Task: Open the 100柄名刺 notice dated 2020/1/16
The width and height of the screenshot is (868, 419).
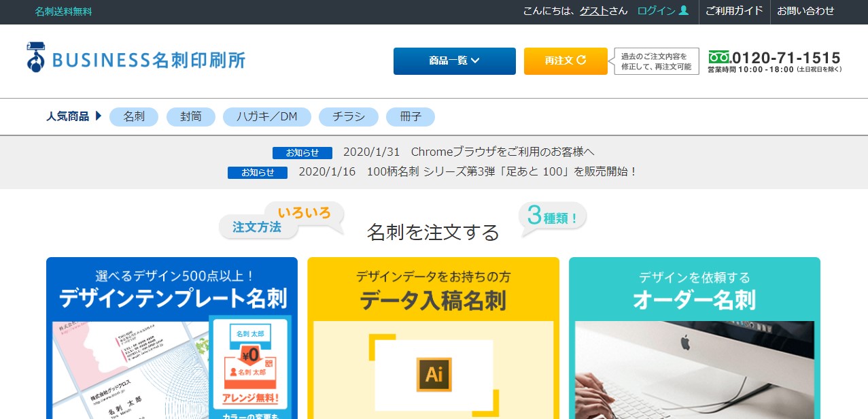Action: (468, 172)
